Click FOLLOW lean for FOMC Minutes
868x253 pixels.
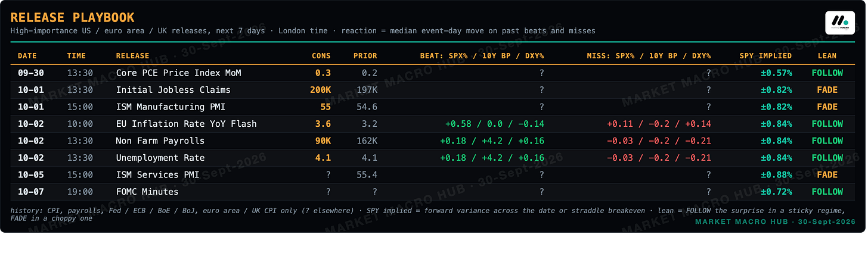point(827,192)
